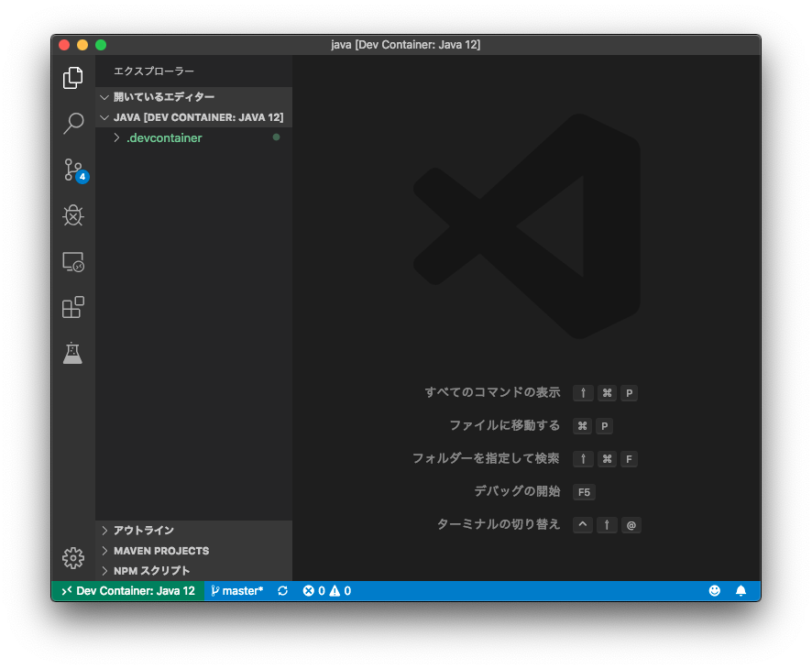Click the master* branch in status bar
812x669 pixels.
[x=237, y=591]
